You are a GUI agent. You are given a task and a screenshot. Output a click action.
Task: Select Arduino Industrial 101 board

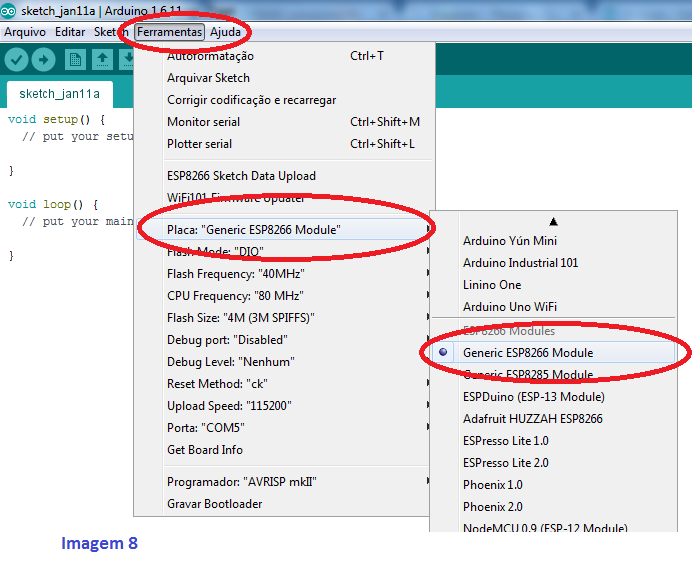click(x=553, y=263)
